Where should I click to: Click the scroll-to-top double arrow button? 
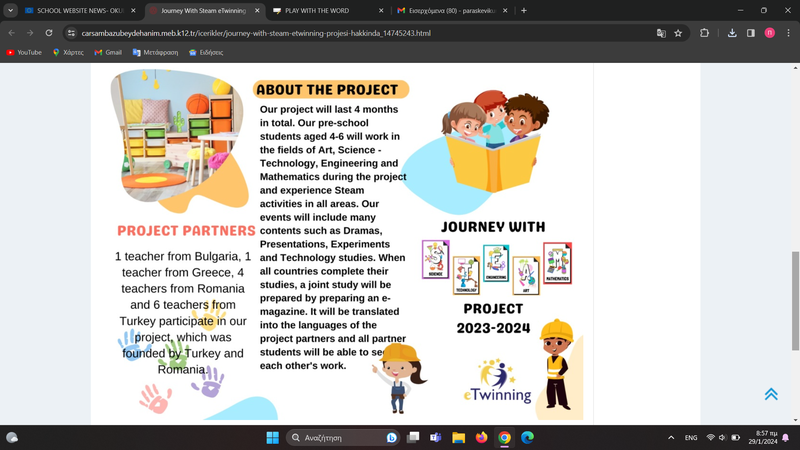coord(771,394)
